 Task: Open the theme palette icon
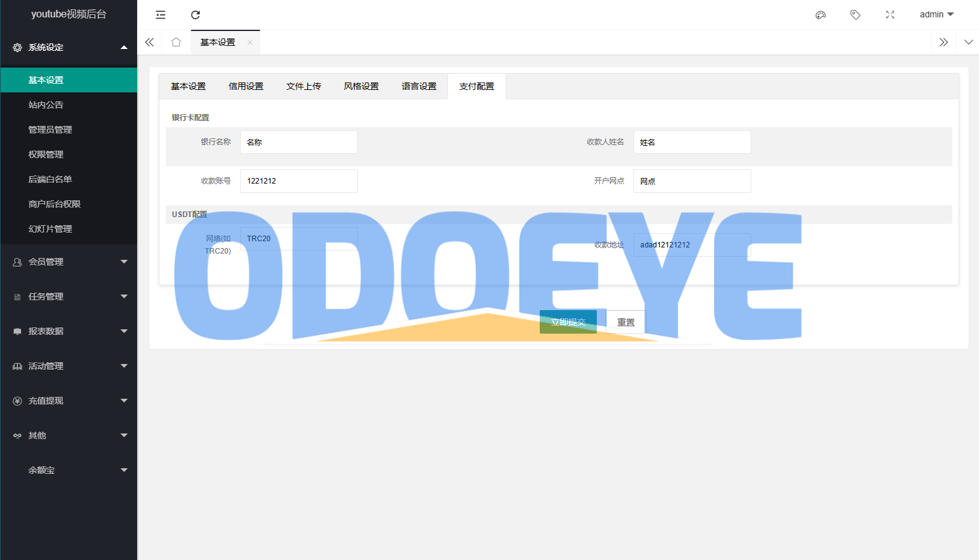pyautogui.click(x=821, y=15)
